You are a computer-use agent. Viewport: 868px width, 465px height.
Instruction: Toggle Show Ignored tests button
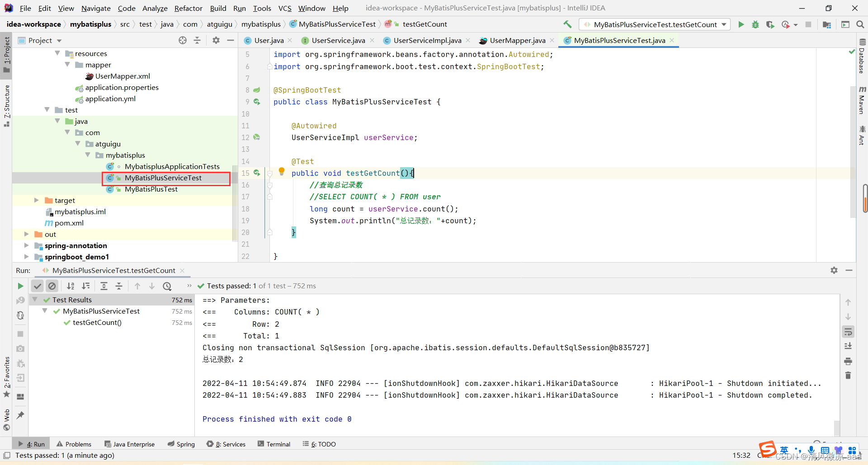coord(52,286)
